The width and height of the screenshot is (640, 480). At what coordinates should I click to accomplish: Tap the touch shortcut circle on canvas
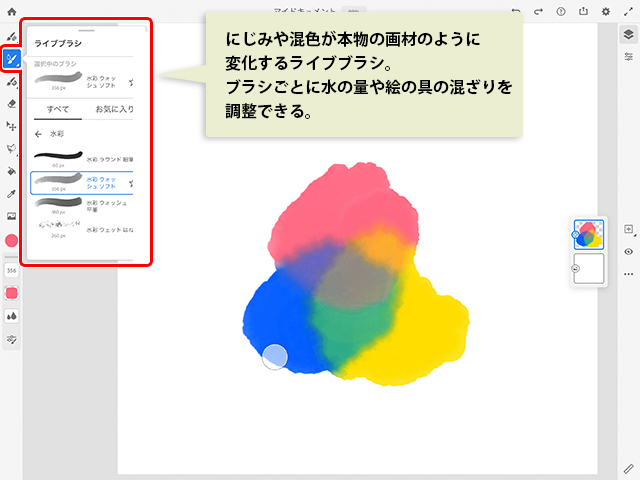pos(274,357)
